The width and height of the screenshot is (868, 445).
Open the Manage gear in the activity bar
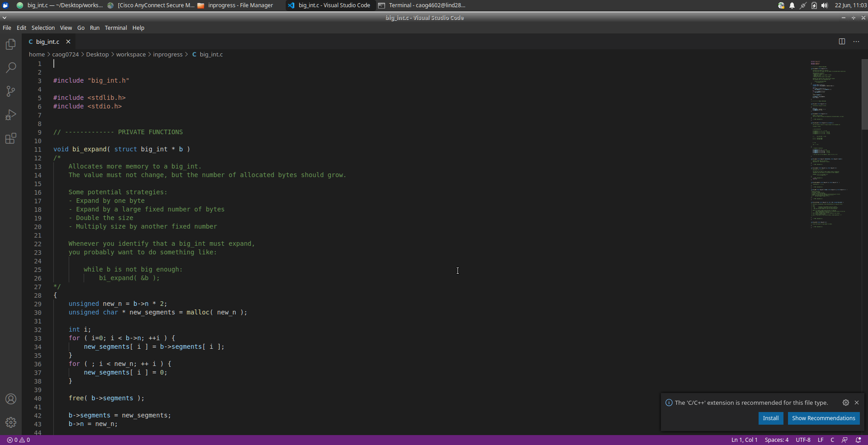coord(11,422)
